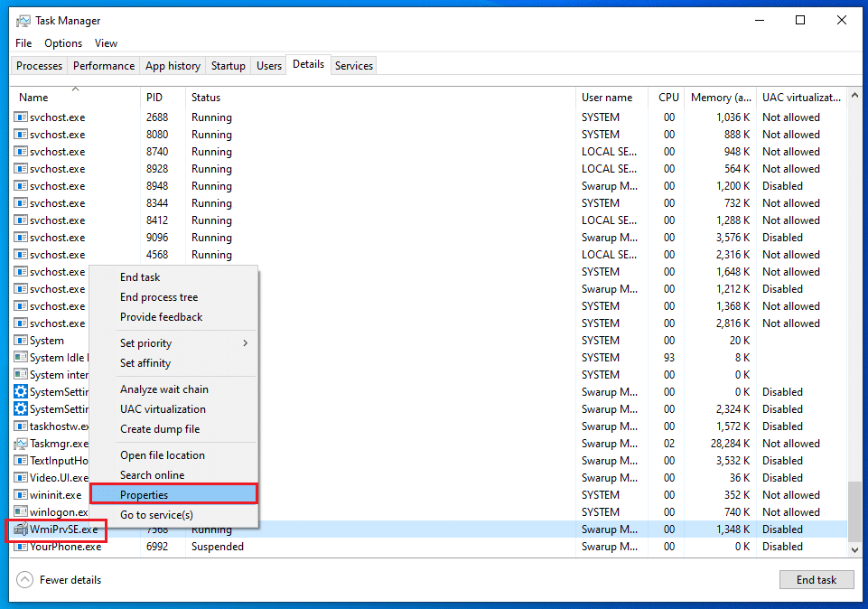Click CPU value 93 for System Idle
The image size is (868, 609).
click(669, 357)
